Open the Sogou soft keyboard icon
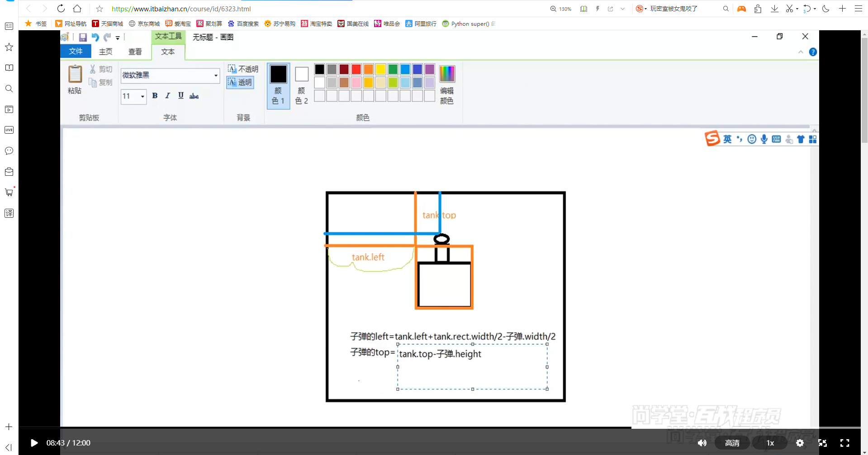Image resolution: width=868 pixels, height=455 pixels. coord(776,139)
